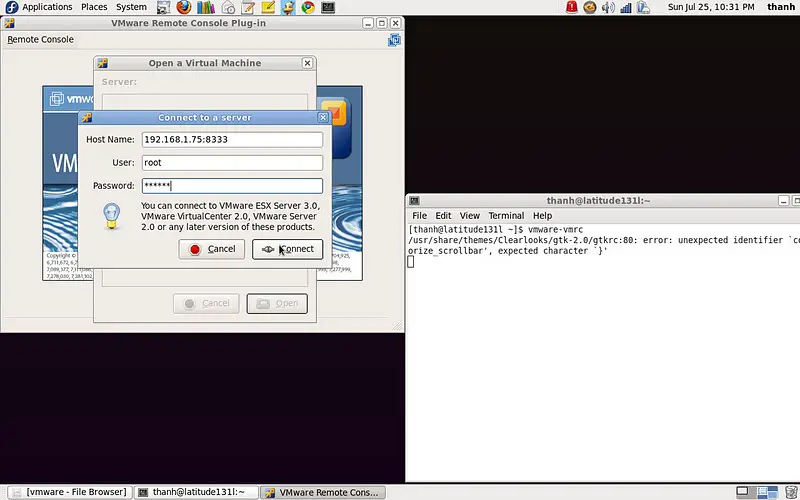
Task: Switch to vmware File Browser taskbar item
Action: [70, 492]
